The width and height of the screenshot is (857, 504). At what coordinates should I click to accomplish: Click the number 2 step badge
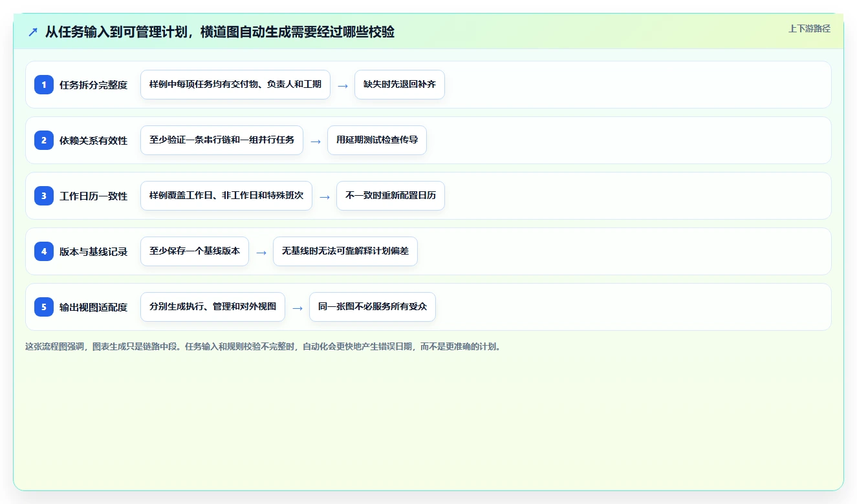pyautogui.click(x=44, y=140)
